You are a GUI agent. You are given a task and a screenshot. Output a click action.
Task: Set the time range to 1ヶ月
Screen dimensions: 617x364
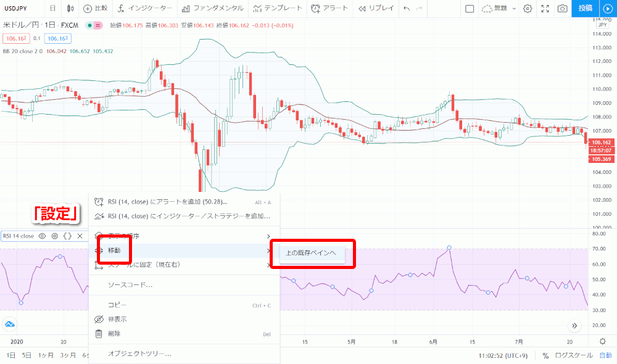(x=46, y=355)
